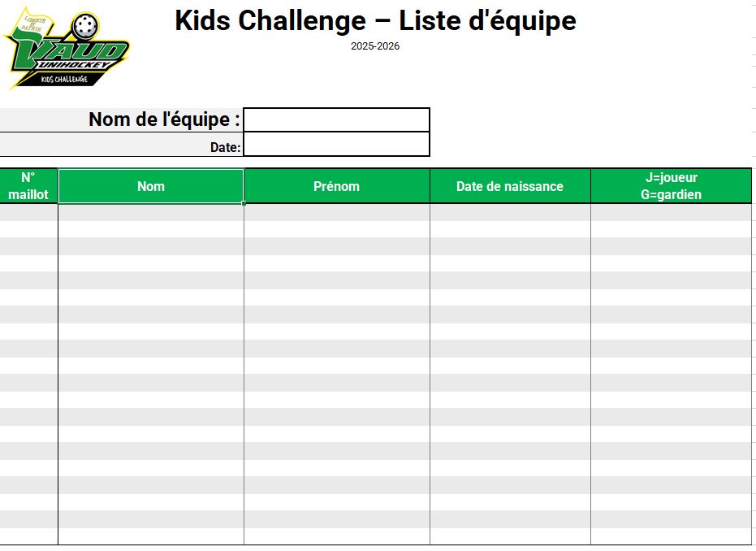This screenshot has height=551, width=756.
Task: Click the empty Date input box
Action: 336,145
